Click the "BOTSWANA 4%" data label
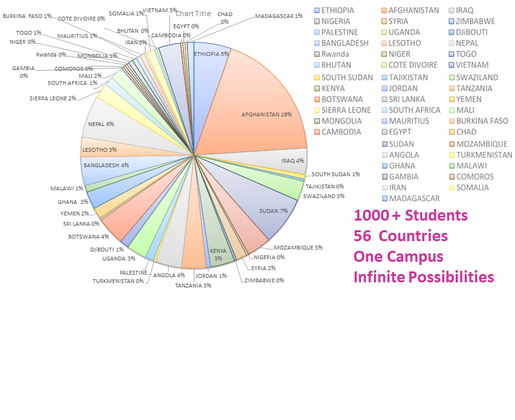 click(88, 237)
